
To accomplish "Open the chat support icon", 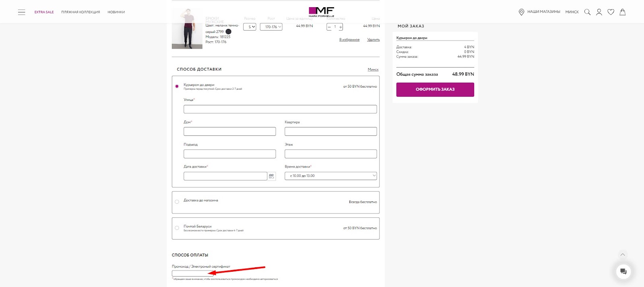I will [623, 271].
